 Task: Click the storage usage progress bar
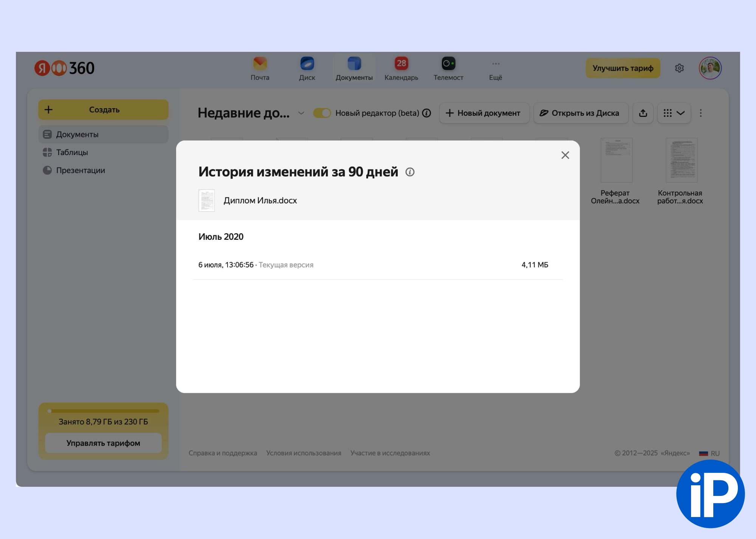[103, 411]
